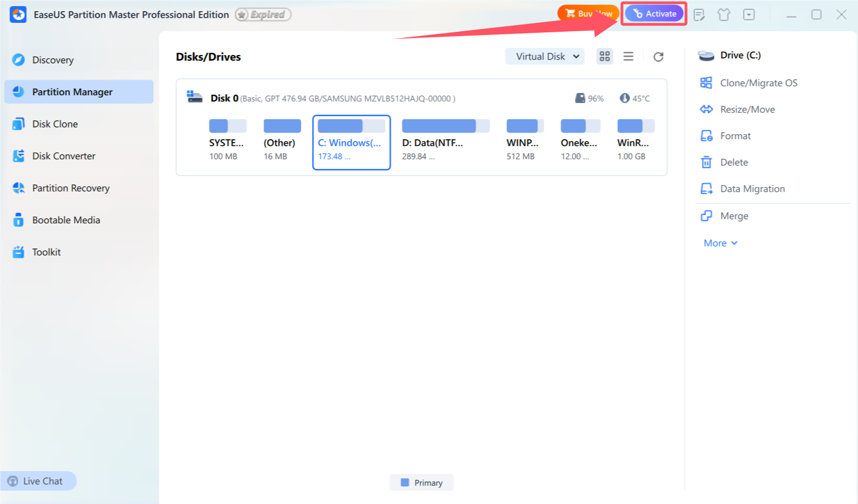The height and width of the screenshot is (504, 858).
Task: Click the Discovery compass icon
Action: [x=18, y=60]
